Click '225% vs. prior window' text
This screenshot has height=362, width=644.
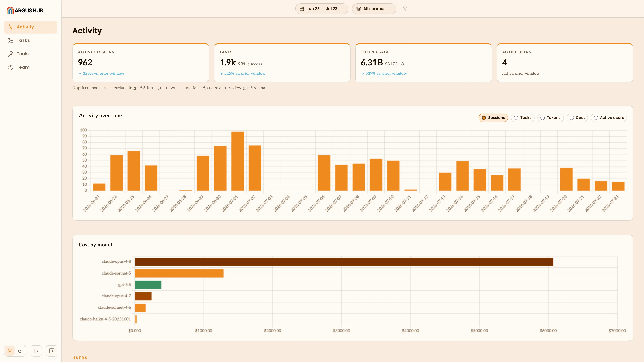103,73
